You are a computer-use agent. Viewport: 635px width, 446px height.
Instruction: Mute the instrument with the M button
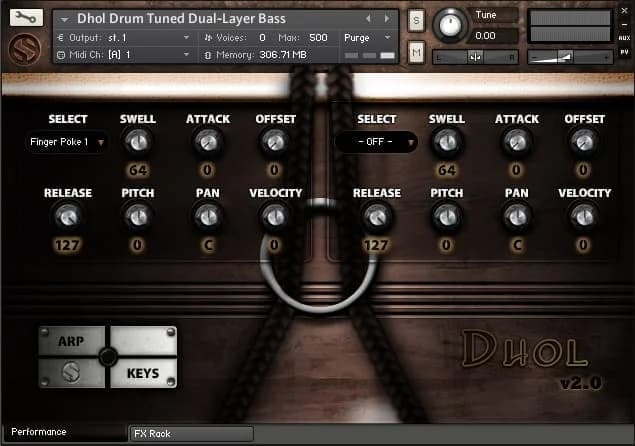[416, 51]
